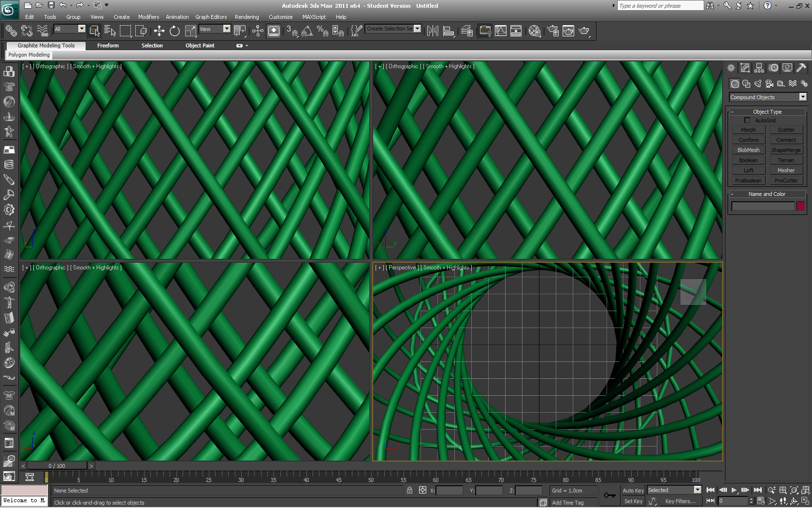Open the Select by Name dialog
The image size is (812, 508).
pyautogui.click(x=110, y=31)
